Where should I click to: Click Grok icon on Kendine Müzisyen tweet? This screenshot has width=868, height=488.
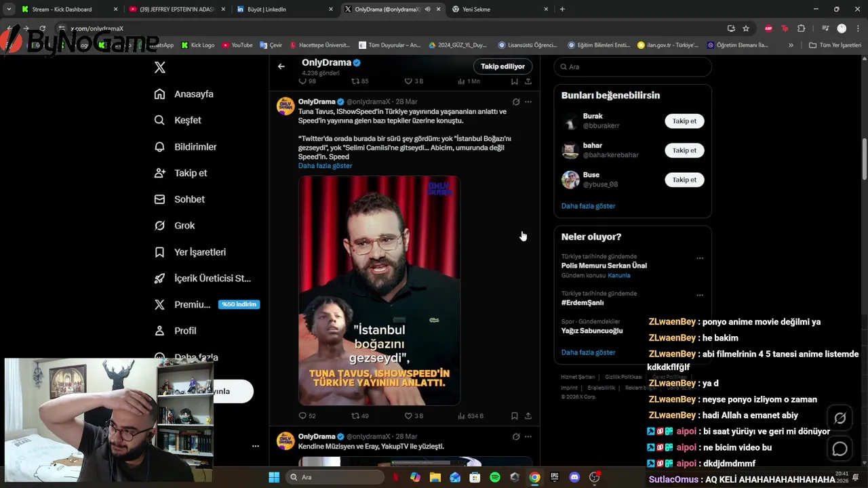pyautogui.click(x=516, y=436)
